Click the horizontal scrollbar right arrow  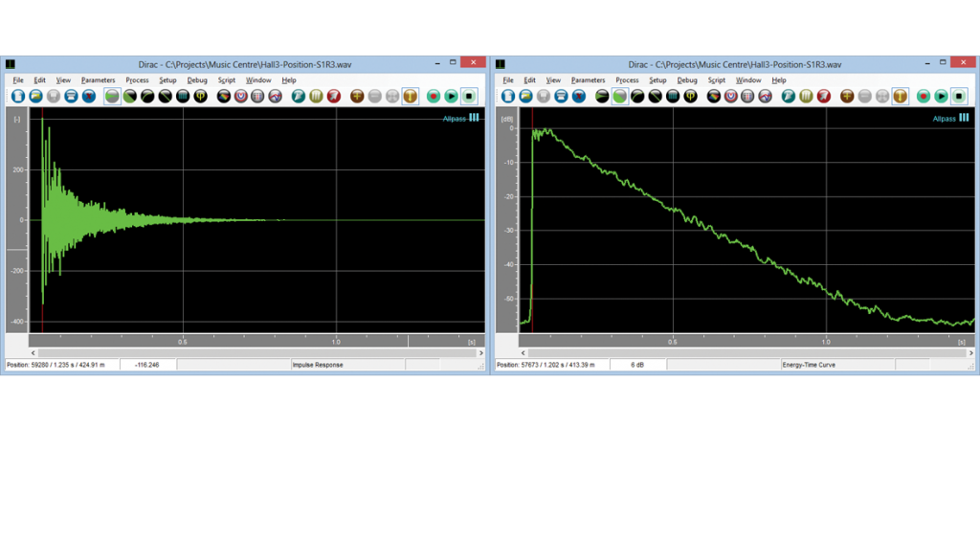pyautogui.click(x=480, y=352)
